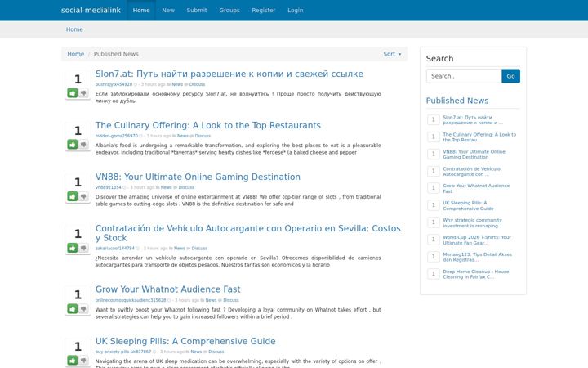
Task: Open sidebar link World Cup 2026 T-Shirts
Action: point(477,240)
